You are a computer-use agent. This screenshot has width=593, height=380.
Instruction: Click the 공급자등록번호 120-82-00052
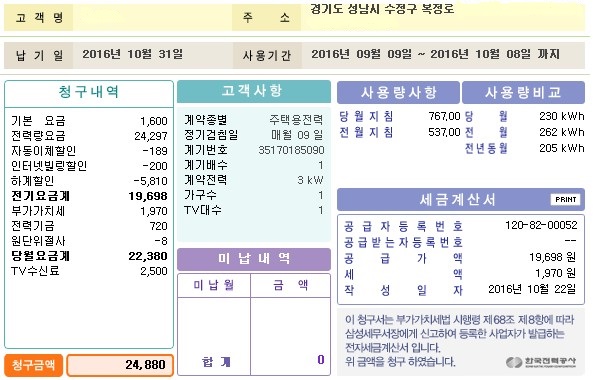[541, 225]
